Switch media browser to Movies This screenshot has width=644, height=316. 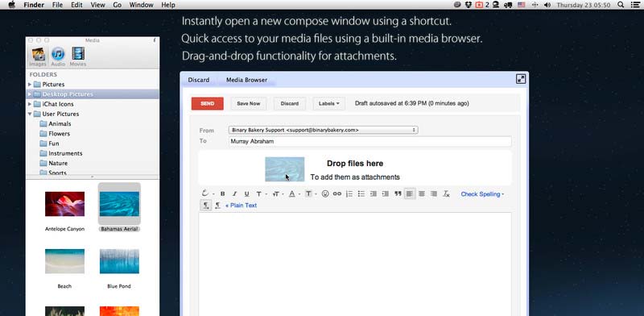pyautogui.click(x=77, y=56)
